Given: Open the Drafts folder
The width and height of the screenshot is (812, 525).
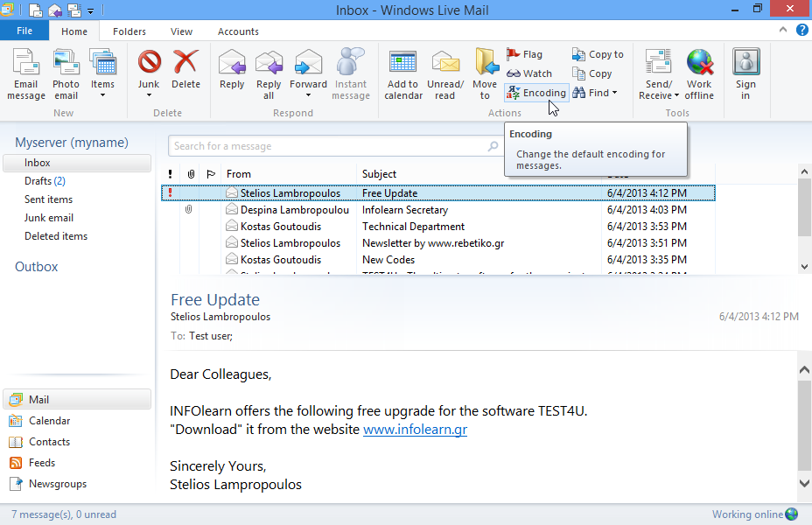Looking at the screenshot, I should 45,181.
